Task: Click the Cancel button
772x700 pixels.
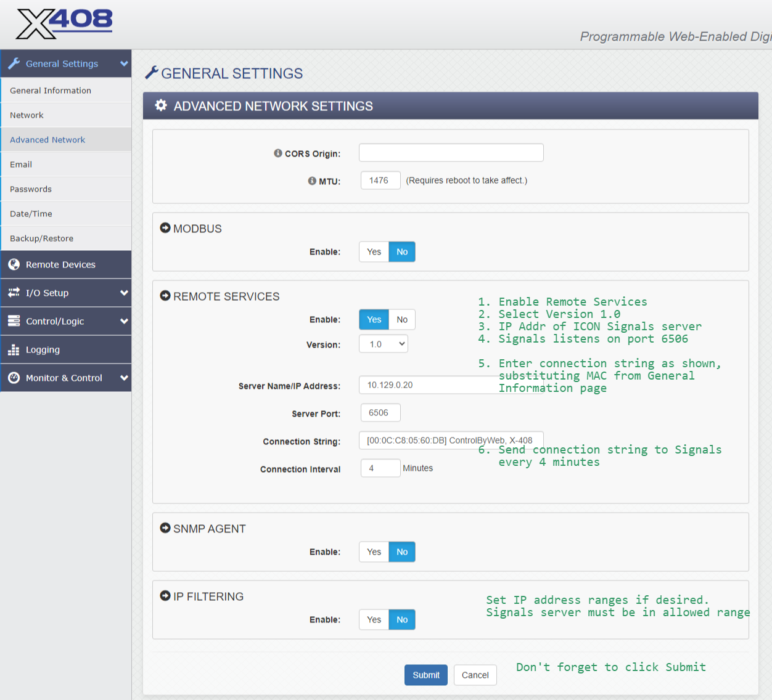Action: pyautogui.click(x=475, y=675)
